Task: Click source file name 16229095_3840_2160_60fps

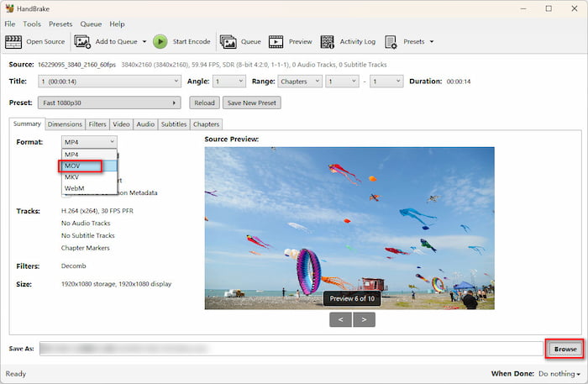Action: tap(77, 65)
